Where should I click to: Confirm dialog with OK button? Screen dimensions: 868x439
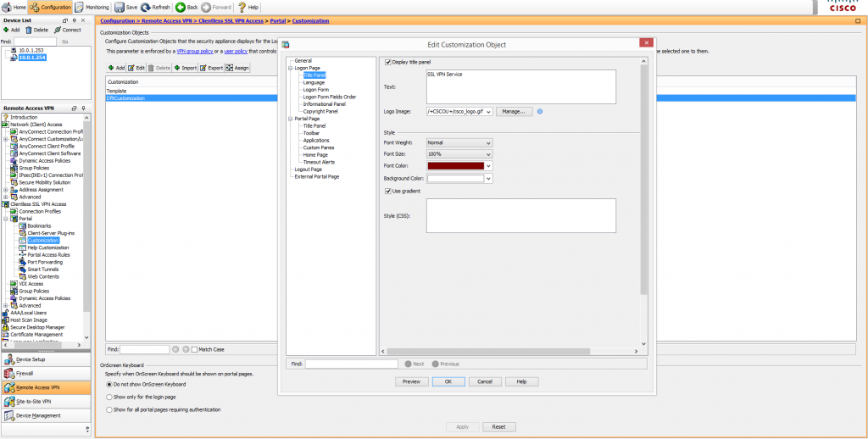point(448,381)
